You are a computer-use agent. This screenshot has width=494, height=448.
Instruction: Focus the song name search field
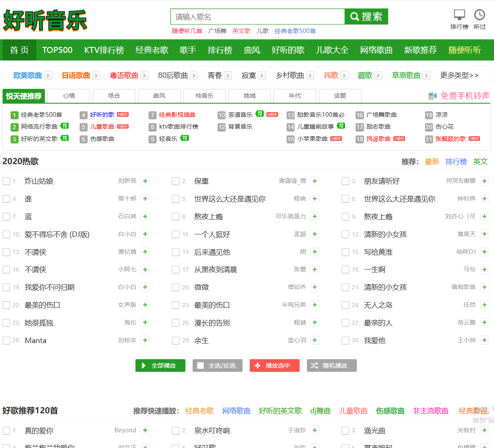[257, 17]
